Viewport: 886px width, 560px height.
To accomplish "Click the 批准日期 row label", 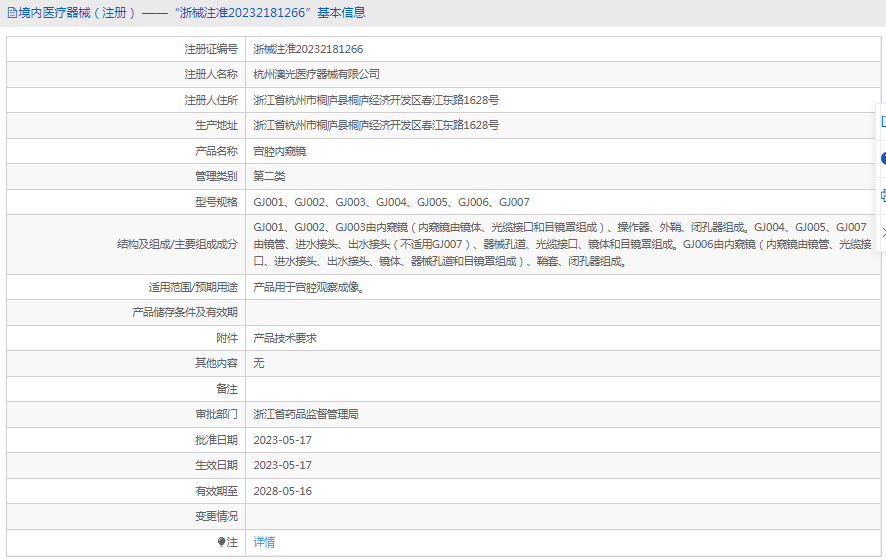I will tap(216, 440).
